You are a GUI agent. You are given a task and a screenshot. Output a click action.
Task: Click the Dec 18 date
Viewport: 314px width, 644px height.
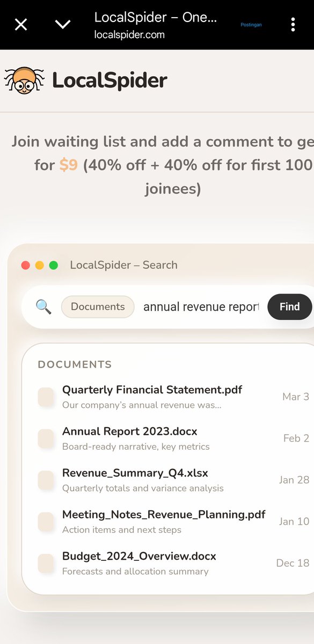[x=293, y=563]
